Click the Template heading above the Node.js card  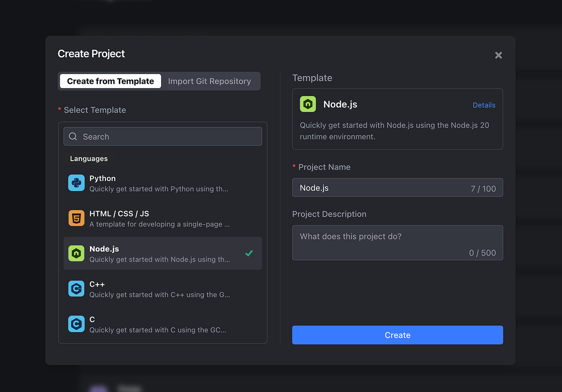click(312, 78)
